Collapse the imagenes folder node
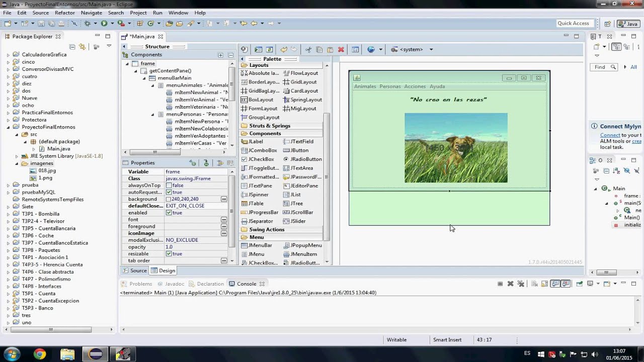 point(17,163)
